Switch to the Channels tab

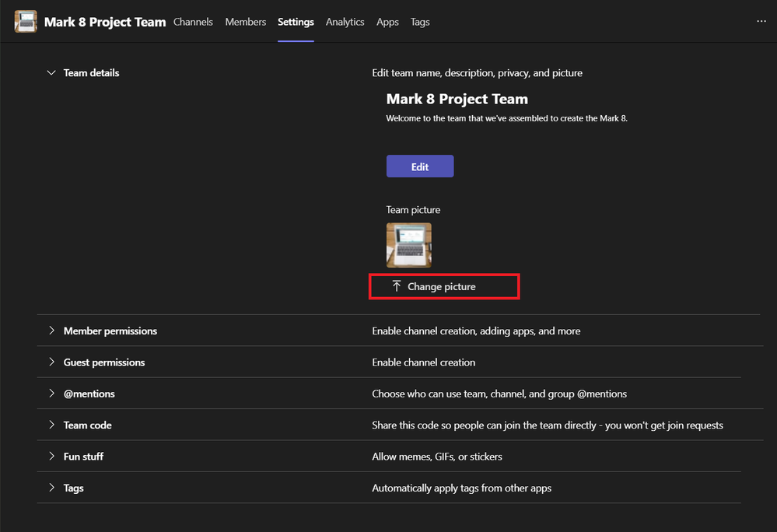(x=193, y=22)
